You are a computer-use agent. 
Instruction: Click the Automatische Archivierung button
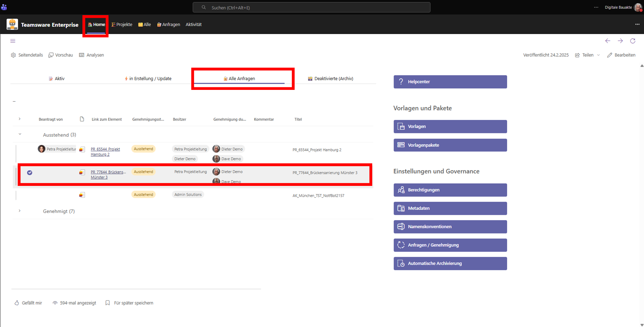tap(450, 264)
